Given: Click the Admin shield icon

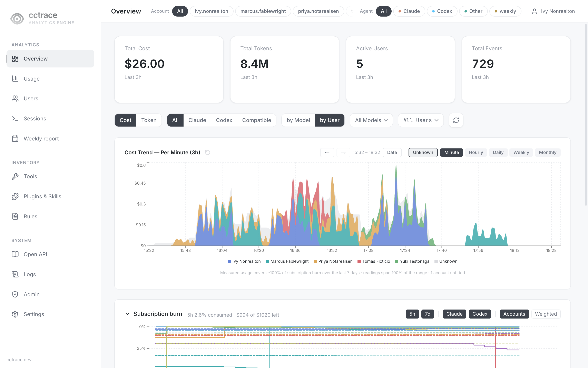Looking at the screenshot, I should pyautogui.click(x=15, y=294).
